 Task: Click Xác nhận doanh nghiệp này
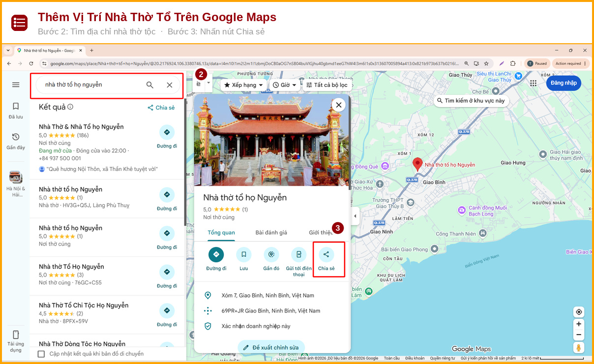pyautogui.click(x=256, y=326)
